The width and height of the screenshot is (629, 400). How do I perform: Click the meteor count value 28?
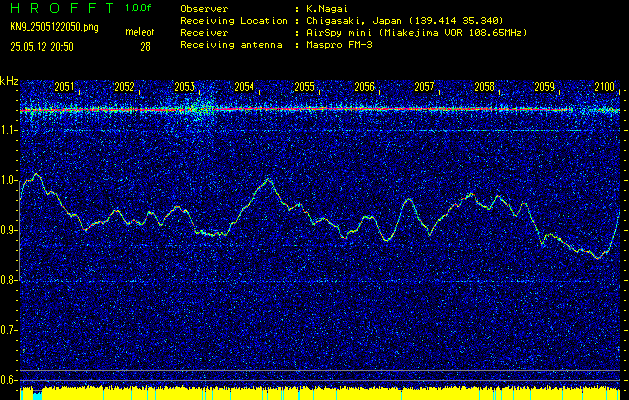point(145,47)
